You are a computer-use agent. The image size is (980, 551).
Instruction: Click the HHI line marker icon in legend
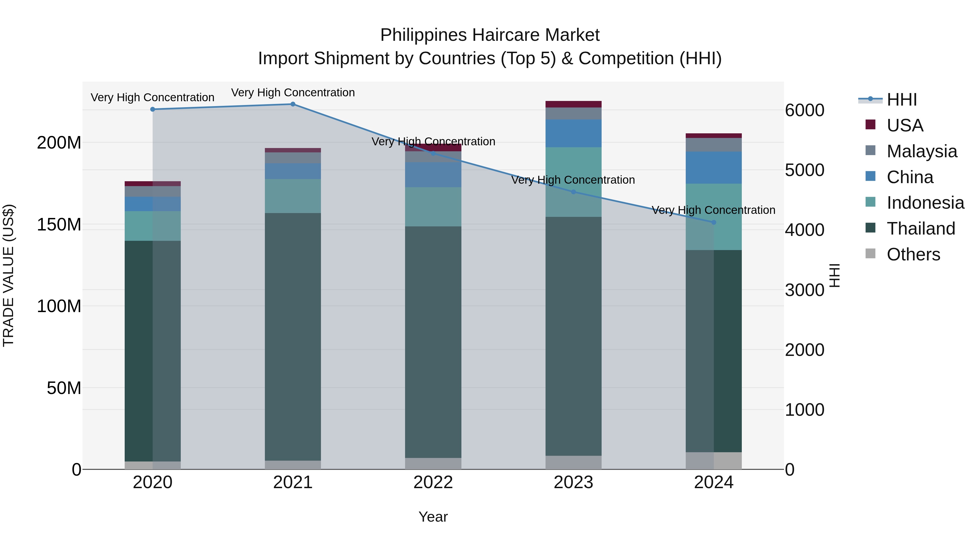(871, 99)
